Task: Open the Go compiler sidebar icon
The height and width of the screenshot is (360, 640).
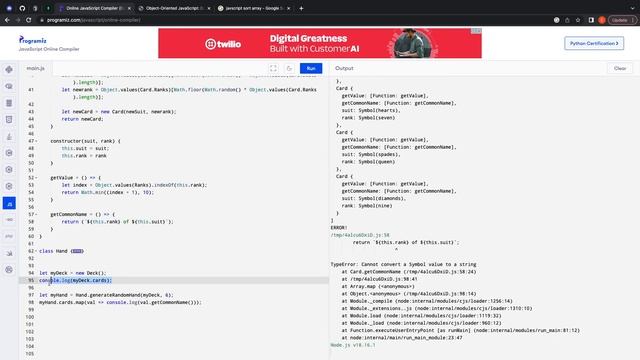Action: pyautogui.click(x=9, y=220)
